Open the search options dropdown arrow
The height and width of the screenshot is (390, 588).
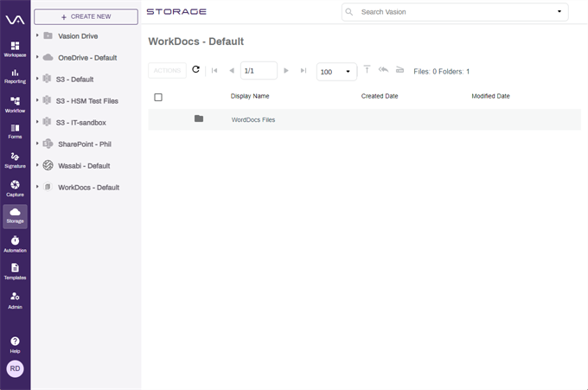[559, 11]
